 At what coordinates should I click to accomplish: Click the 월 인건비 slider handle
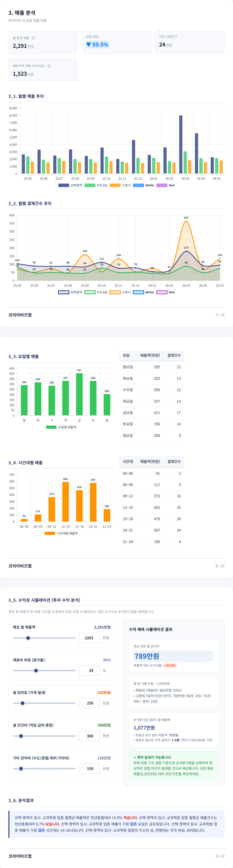[x=21, y=736]
